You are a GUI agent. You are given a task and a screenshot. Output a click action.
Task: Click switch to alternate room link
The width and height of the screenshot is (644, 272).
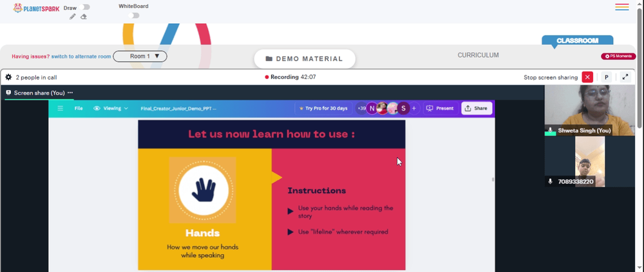pyautogui.click(x=81, y=57)
